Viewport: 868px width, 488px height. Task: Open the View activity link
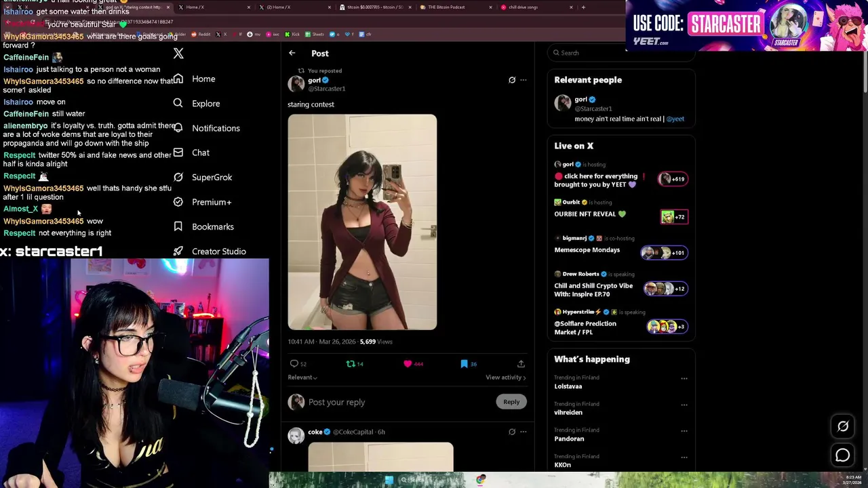(x=505, y=378)
